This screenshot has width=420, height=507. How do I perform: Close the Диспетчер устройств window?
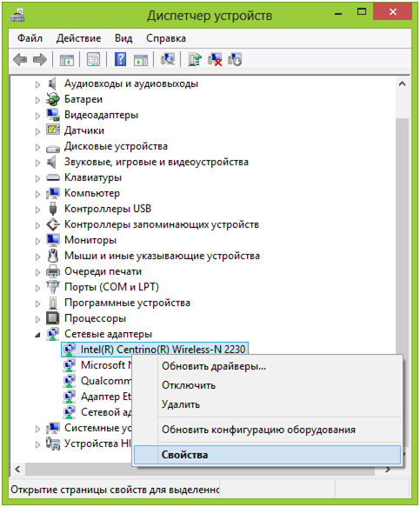point(393,12)
